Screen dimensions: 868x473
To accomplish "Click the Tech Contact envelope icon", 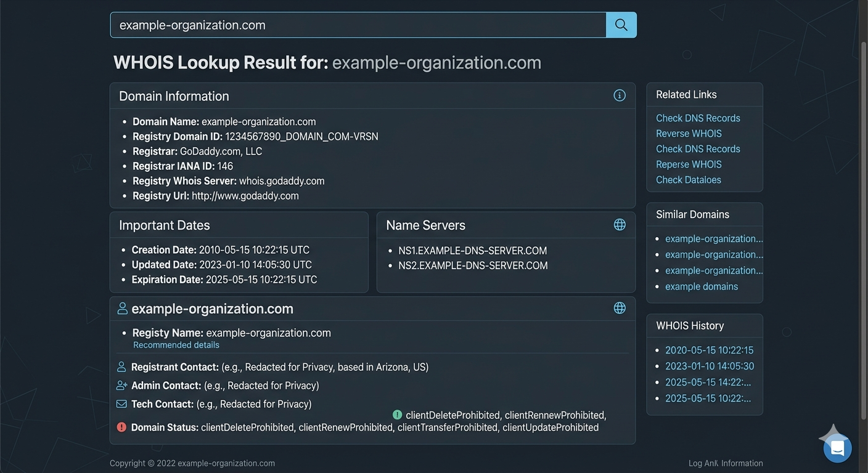I will pos(121,404).
